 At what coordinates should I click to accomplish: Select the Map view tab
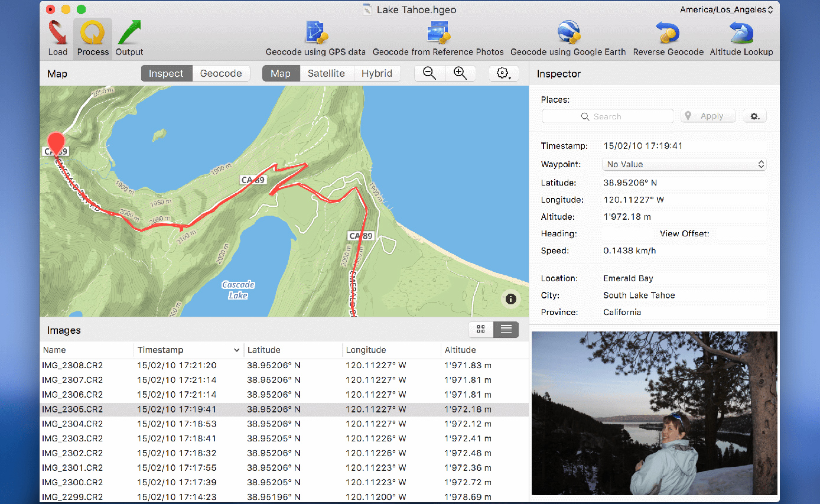[x=281, y=73]
